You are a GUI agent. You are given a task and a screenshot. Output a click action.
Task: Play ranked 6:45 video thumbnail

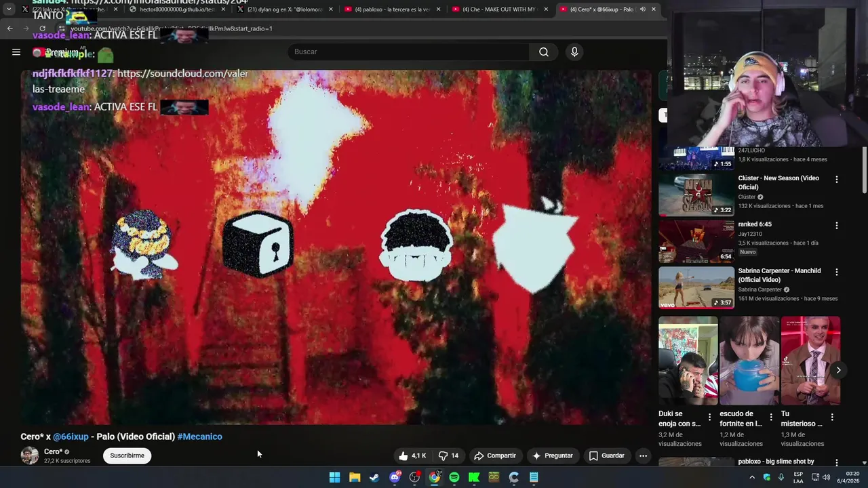[696, 241]
